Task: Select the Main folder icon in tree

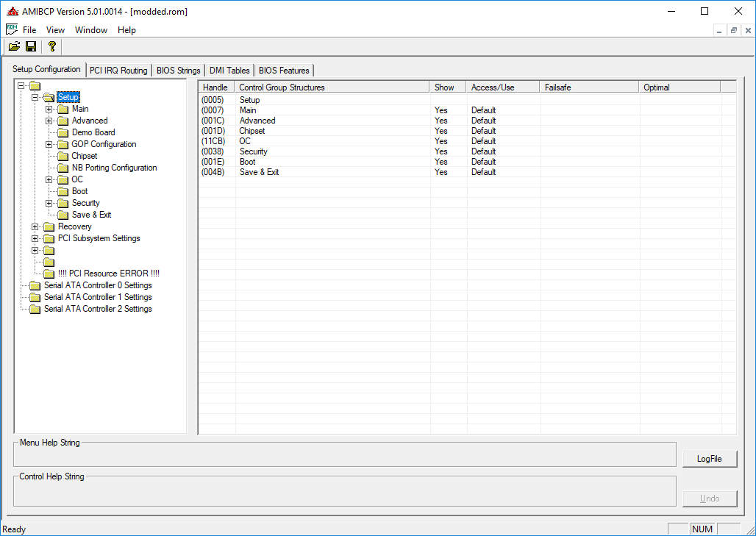Action: point(63,109)
